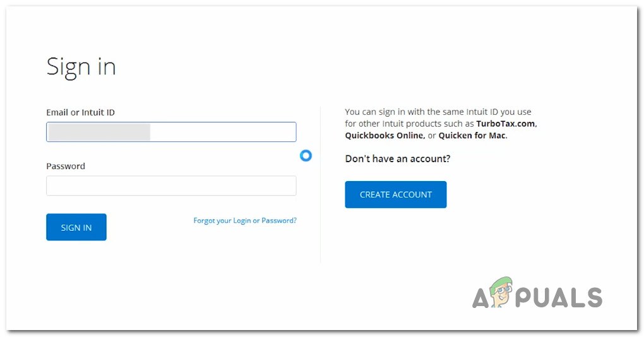644x337 pixels.
Task: Click the TurboTax.com bold text
Action: pyautogui.click(x=506, y=124)
